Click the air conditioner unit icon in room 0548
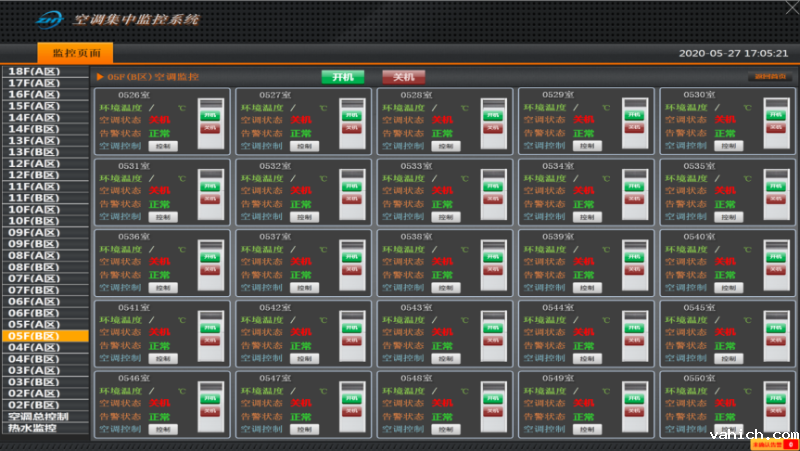The height and width of the screenshot is (451, 800). [493, 407]
